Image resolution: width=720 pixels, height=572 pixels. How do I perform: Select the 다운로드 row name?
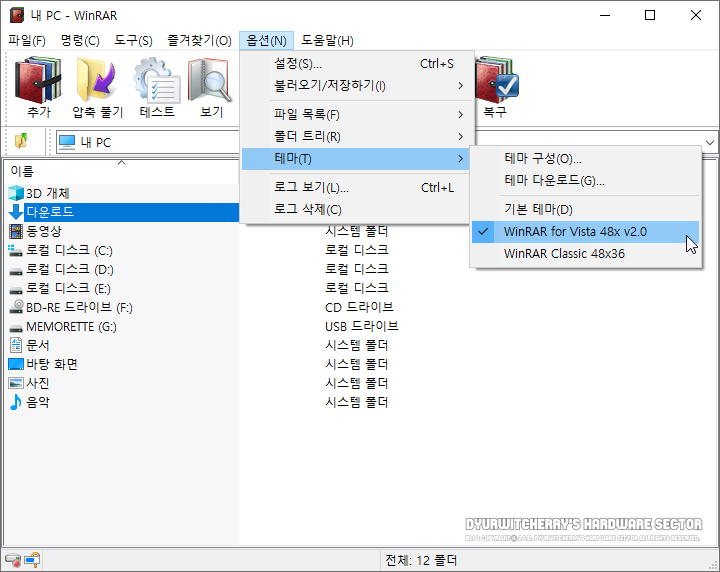click(x=50, y=212)
